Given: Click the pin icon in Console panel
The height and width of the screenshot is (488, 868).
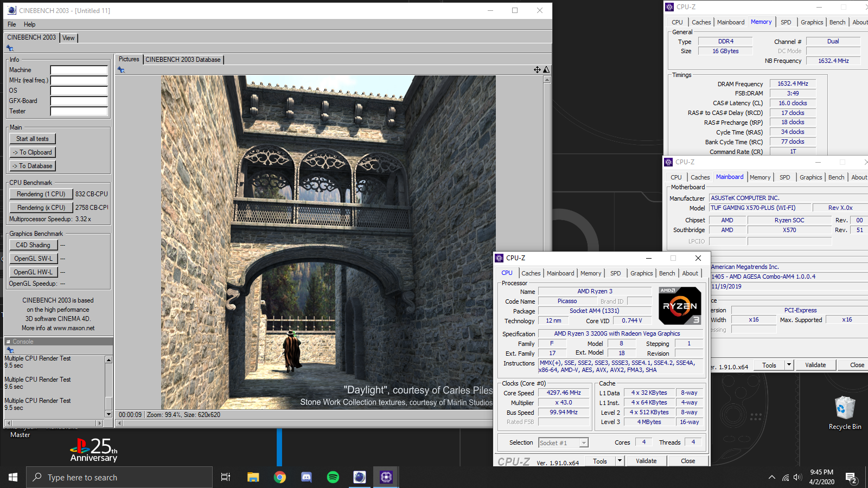Looking at the screenshot, I should (10, 350).
